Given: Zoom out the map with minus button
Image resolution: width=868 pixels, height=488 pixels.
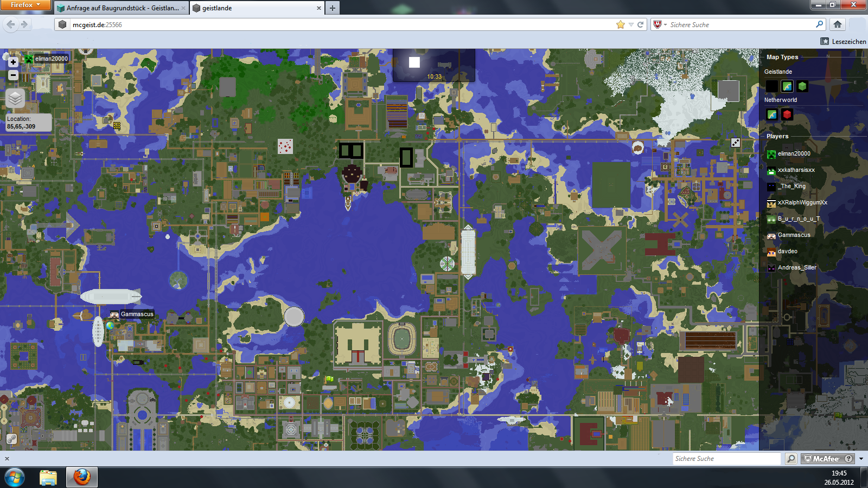Looking at the screenshot, I should (14, 75).
